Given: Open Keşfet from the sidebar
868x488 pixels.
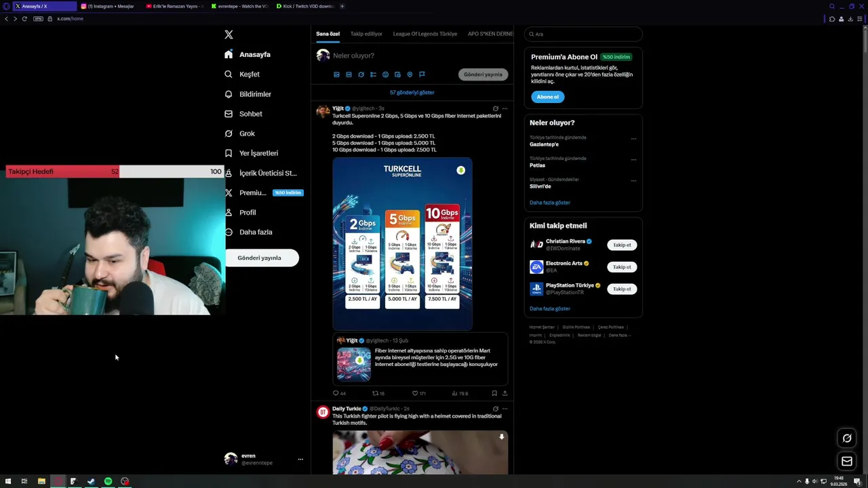Looking at the screenshot, I should (x=242, y=74).
